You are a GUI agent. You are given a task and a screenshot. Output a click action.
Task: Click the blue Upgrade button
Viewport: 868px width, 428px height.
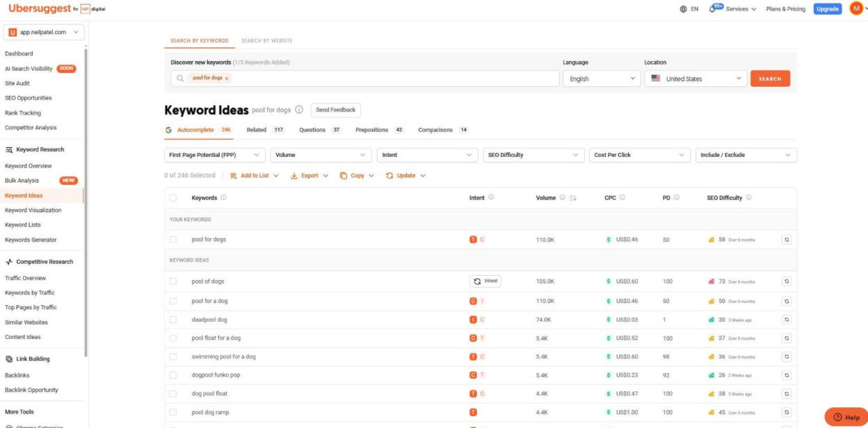tap(828, 9)
